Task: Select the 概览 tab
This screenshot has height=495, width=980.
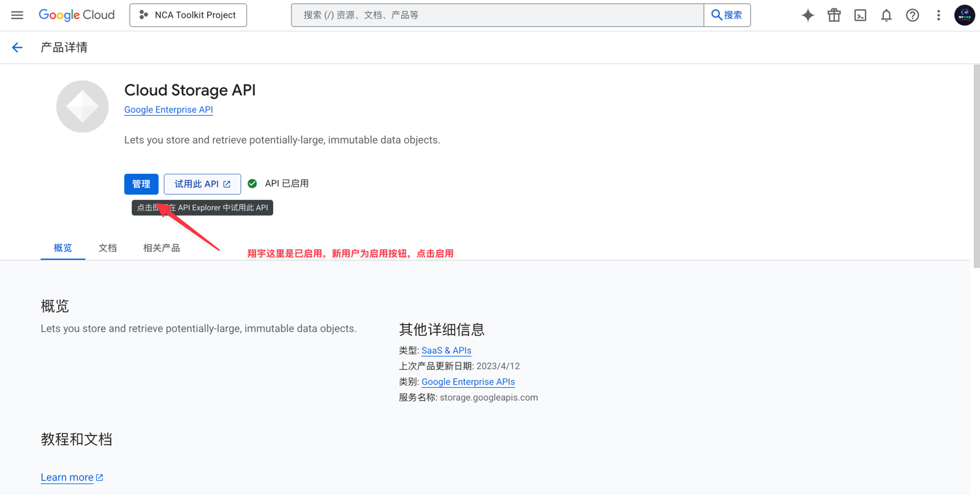Action: 62,248
